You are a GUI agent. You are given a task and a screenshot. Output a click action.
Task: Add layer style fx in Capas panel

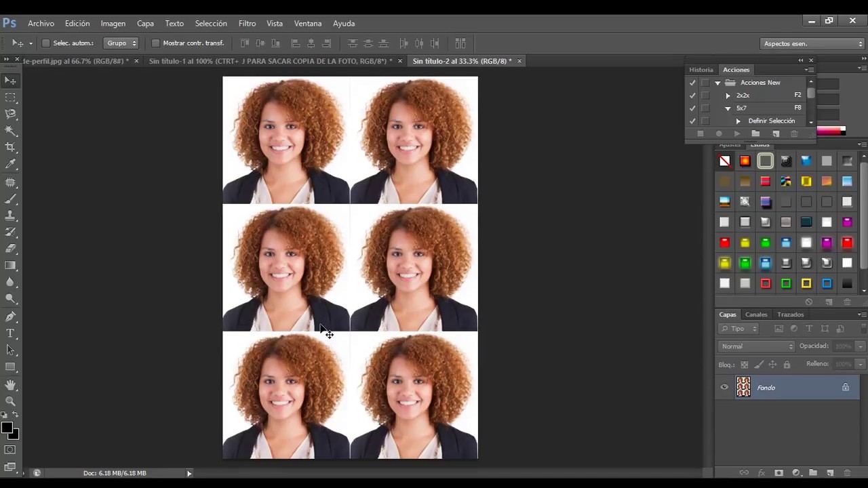point(762,472)
